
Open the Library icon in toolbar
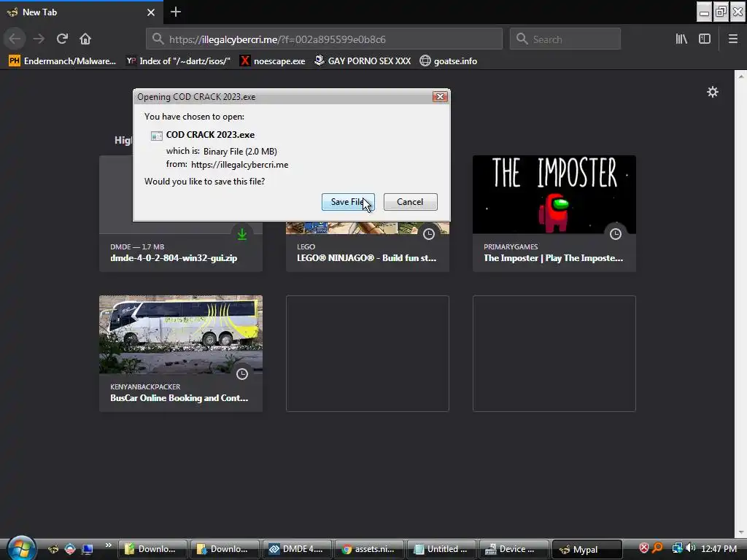(x=681, y=39)
